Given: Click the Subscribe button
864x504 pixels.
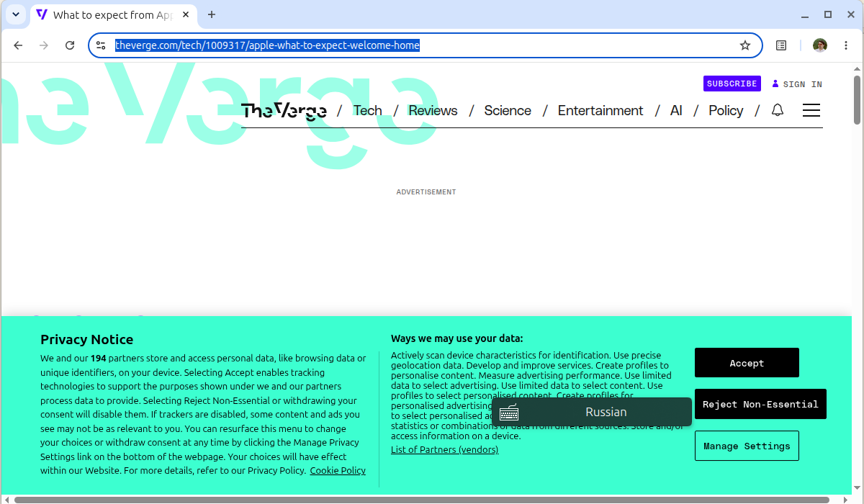Looking at the screenshot, I should pyautogui.click(x=732, y=84).
